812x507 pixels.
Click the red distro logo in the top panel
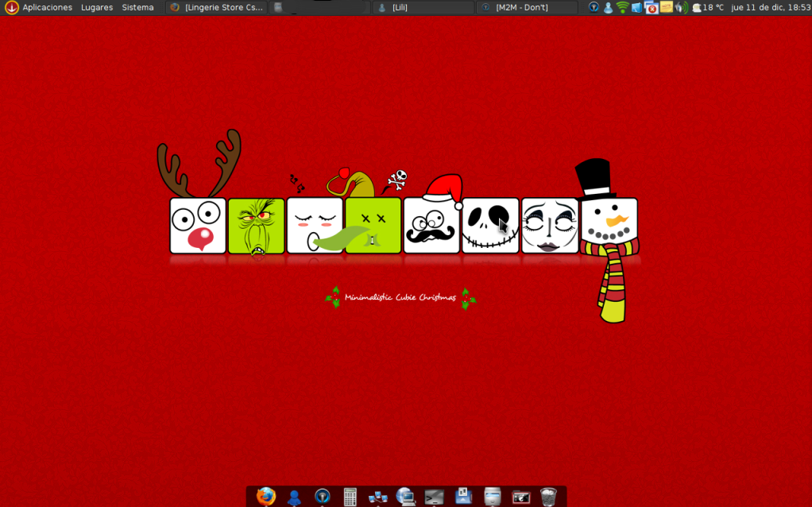(x=11, y=7)
